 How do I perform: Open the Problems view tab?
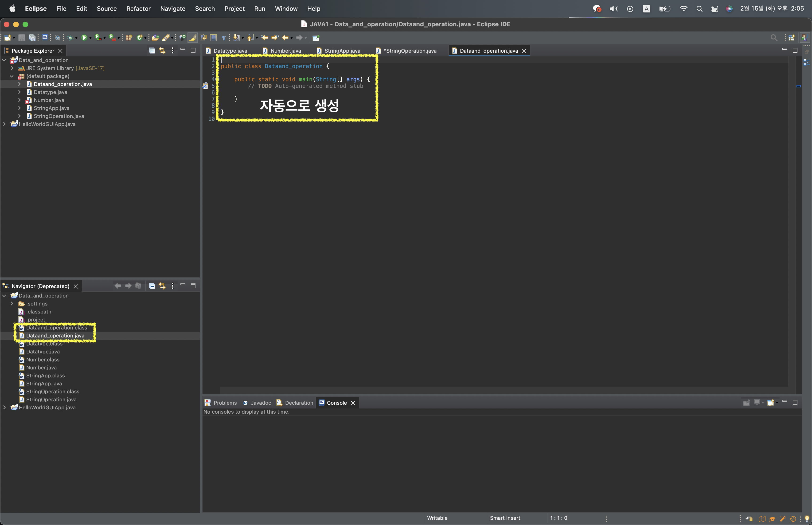tap(225, 403)
